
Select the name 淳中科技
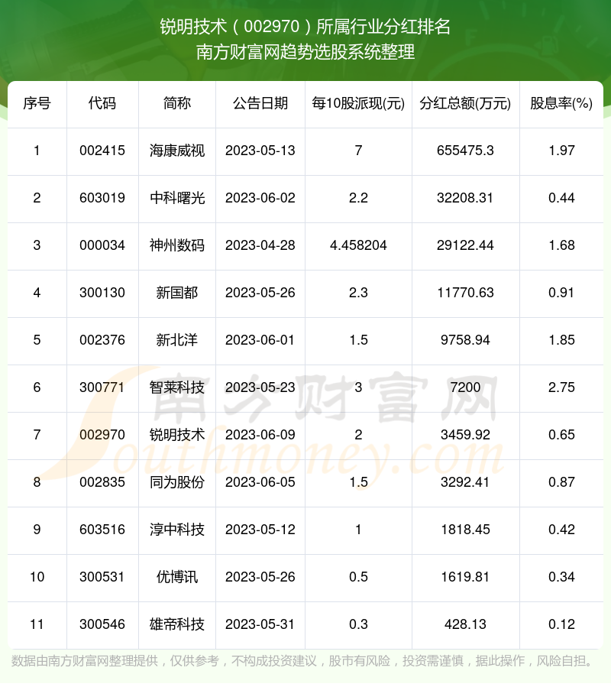(176, 529)
